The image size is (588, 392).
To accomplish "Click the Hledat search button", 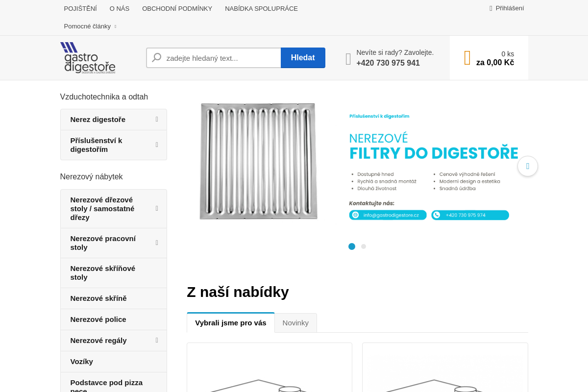I will click(303, 58).
